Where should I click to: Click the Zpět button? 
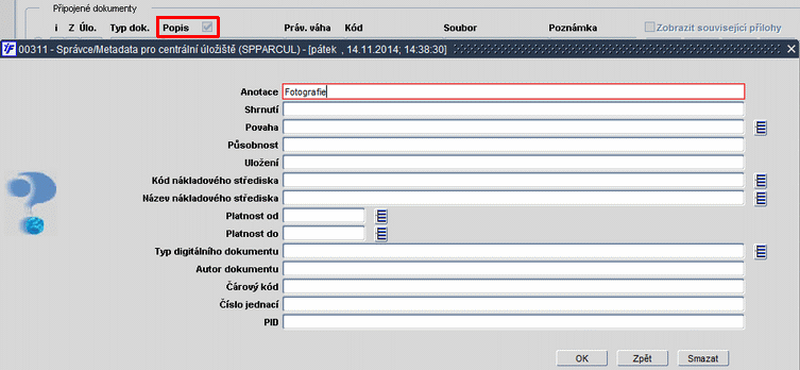[x=642, y=358]
